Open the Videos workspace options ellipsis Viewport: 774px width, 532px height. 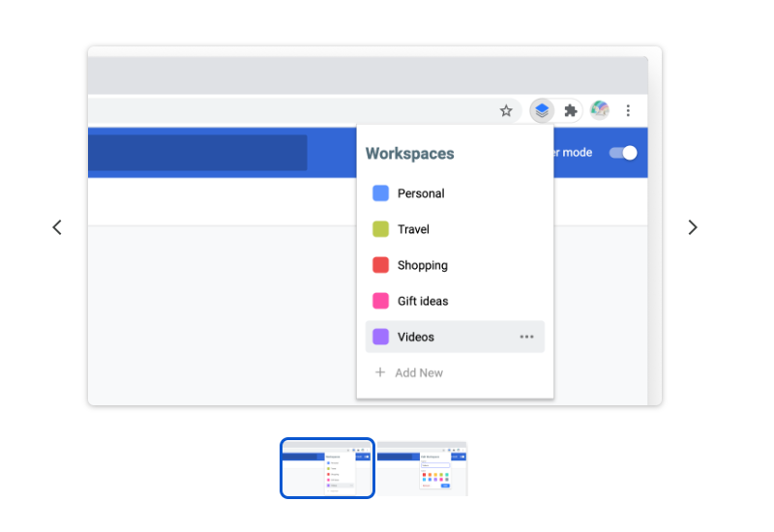526,337
